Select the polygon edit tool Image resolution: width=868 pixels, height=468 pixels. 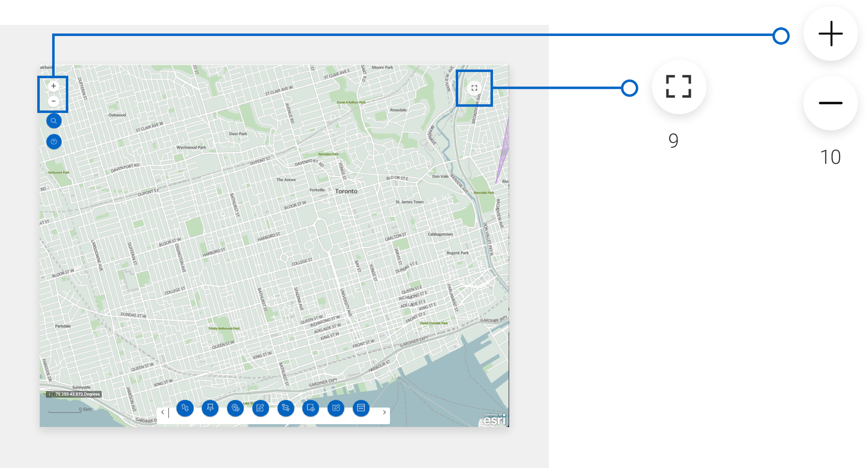point(336,408)
